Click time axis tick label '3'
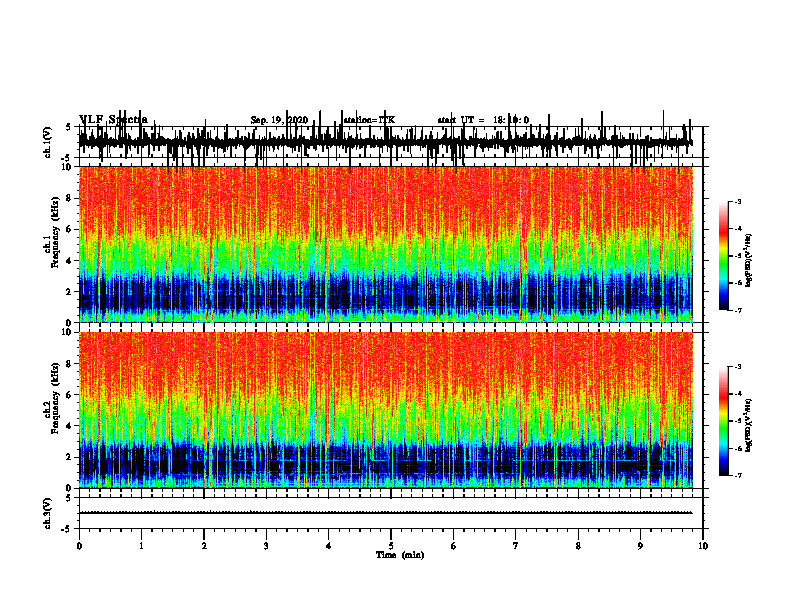The height and width of the screenshot is (612, 792). (x=266, y=546)
